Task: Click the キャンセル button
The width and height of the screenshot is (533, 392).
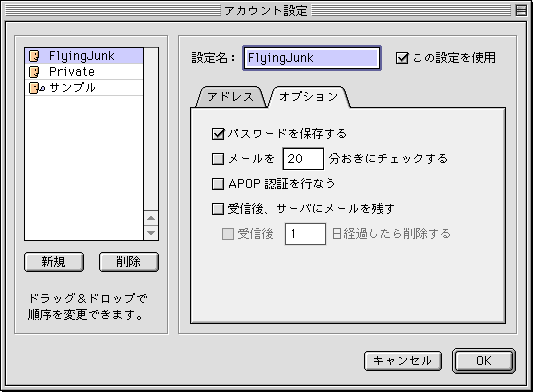Action: 403,361
